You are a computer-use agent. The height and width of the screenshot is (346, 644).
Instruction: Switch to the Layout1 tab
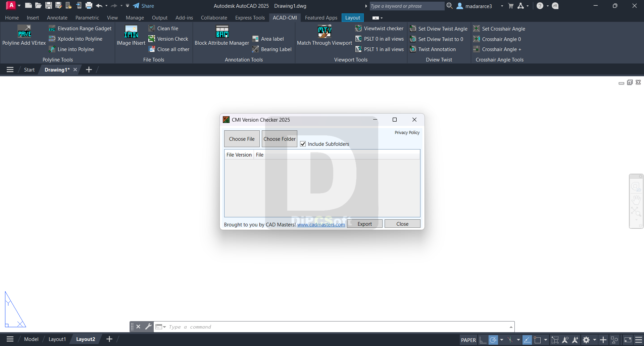(x=57, y=339)
